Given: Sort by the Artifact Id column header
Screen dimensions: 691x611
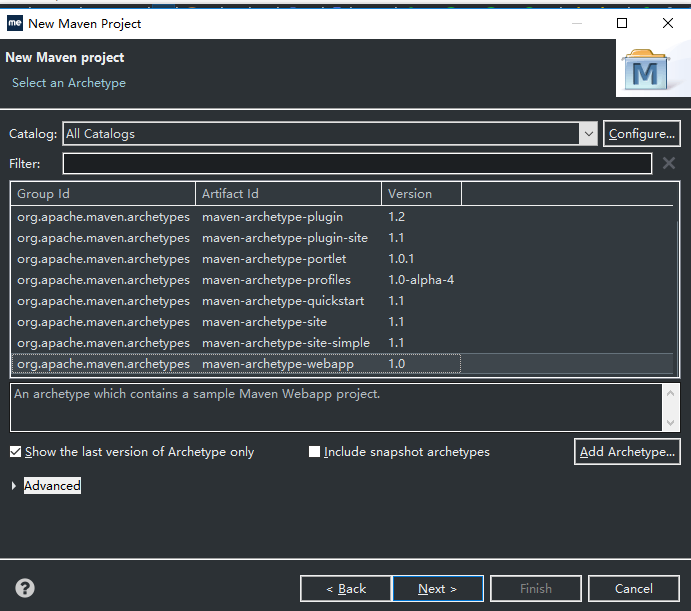Looking at the screenshot, I should [289, 194].
